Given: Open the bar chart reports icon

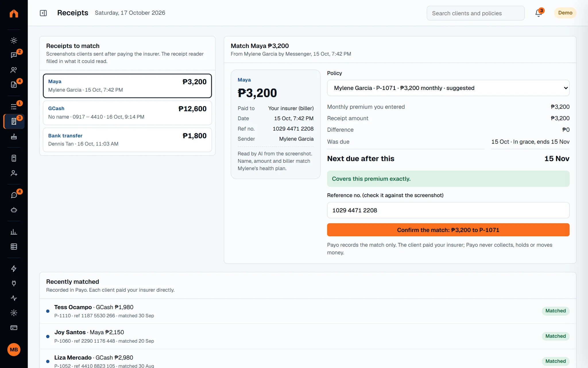Looking at the screenshot, I should (x=14, y=232).
